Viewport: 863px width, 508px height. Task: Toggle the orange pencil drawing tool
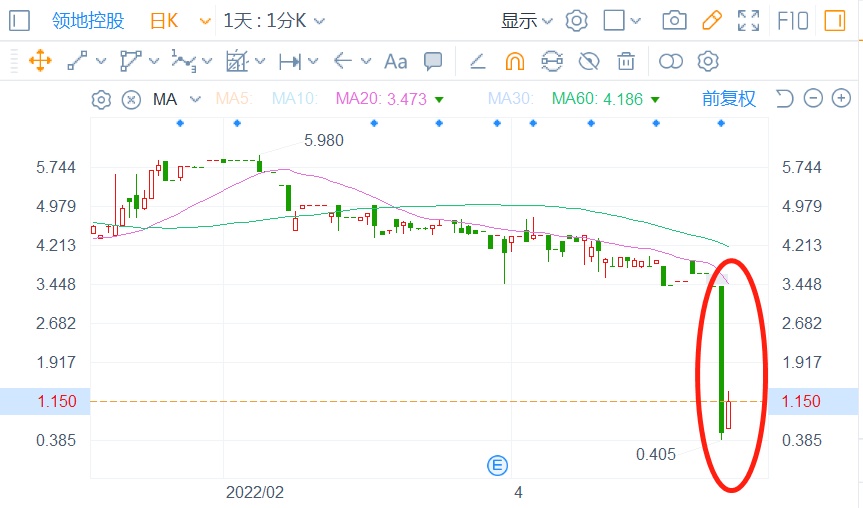pyautogui.click(x=711, y=20)
